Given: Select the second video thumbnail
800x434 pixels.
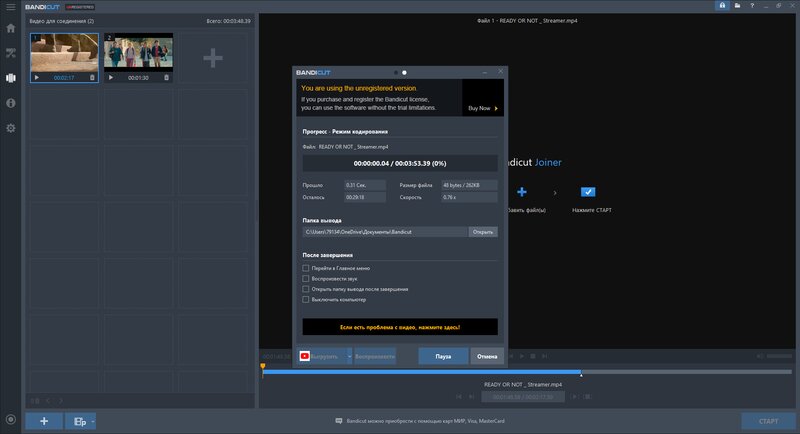Looking at the screenshot, I should click(138, 53).
